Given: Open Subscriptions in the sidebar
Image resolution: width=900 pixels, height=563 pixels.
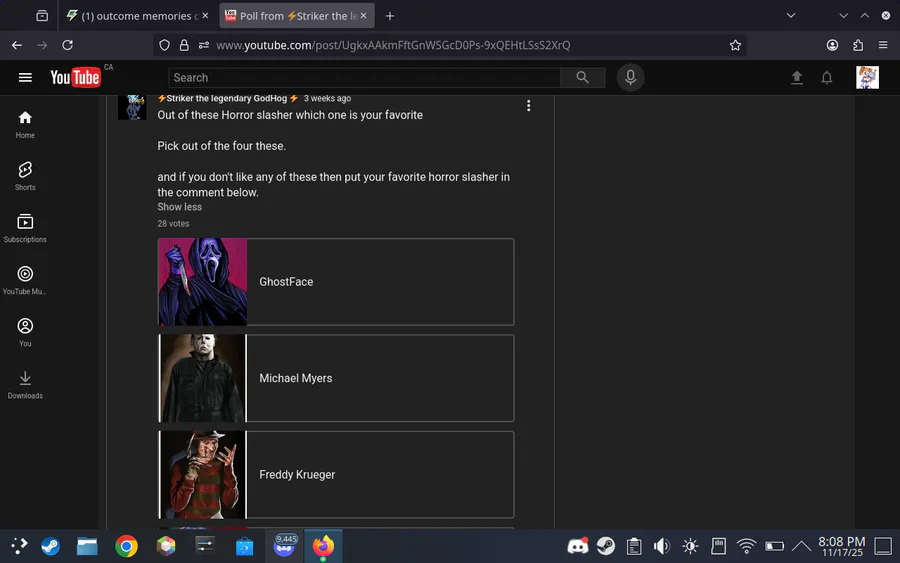Looking at the screenshot, I should pyautogui.click(x=25, y=228).
